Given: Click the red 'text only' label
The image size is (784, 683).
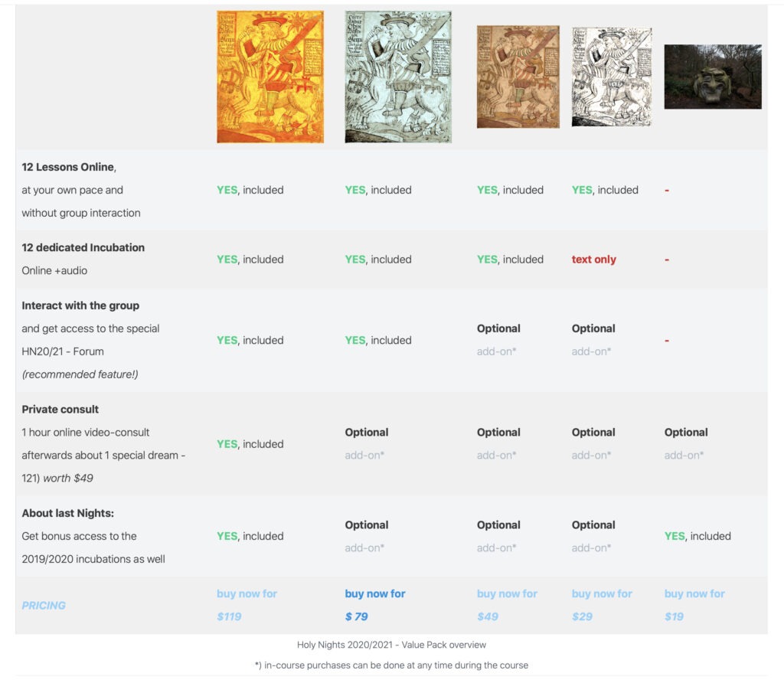Looking at the screenshot, I should [x=594, y=260].
